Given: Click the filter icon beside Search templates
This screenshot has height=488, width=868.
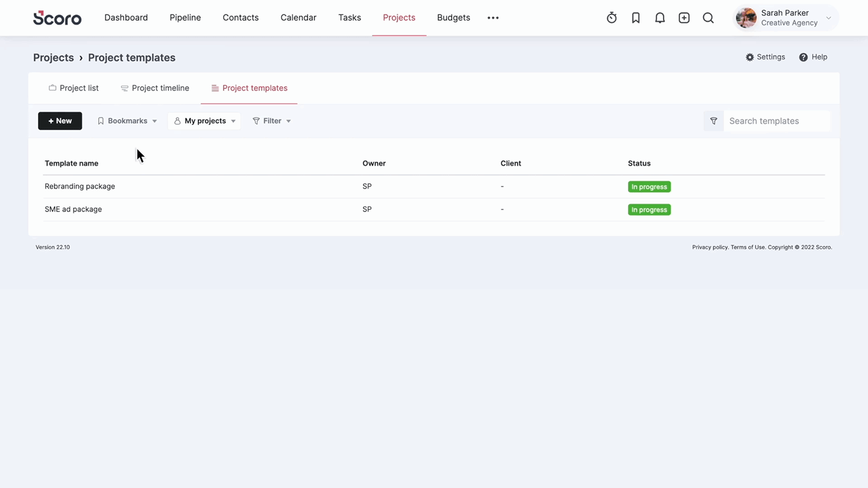Looking at the screenshot, I should pos(714,121).
